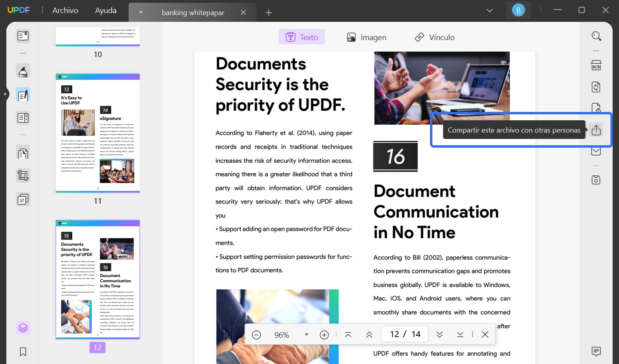Image resolution: width=619 pixels, height=364 pixels.
Task: Share this file with others
Action: [596, 130]
